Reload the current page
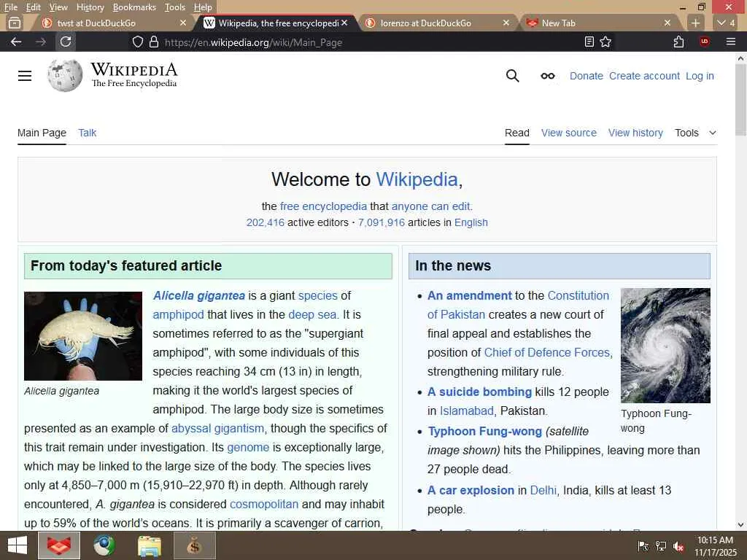Image resolution: width=747 pixels, height=560 pixels. tap(66, 42)
